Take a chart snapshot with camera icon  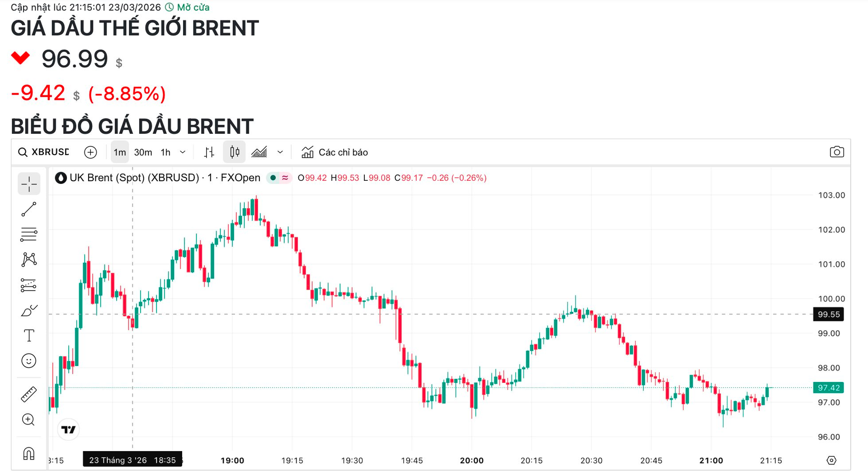point(836,152)
